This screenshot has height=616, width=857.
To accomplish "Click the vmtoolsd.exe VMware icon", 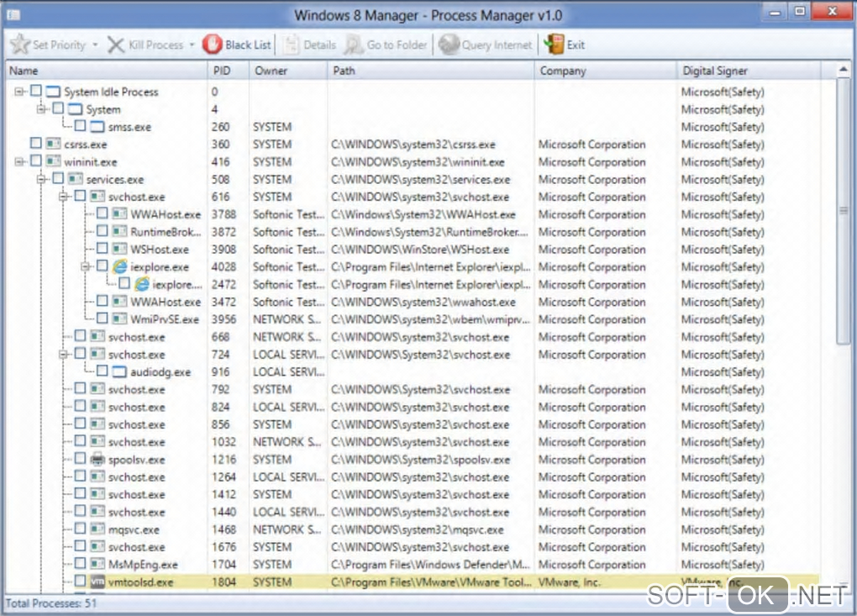I will [97, 582].
